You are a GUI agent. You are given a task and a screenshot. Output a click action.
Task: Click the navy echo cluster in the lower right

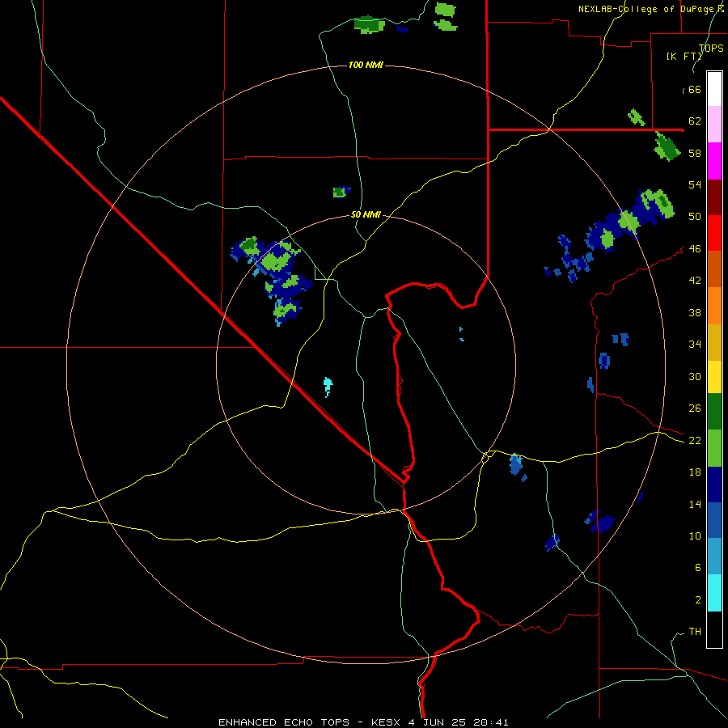[599, 521]
